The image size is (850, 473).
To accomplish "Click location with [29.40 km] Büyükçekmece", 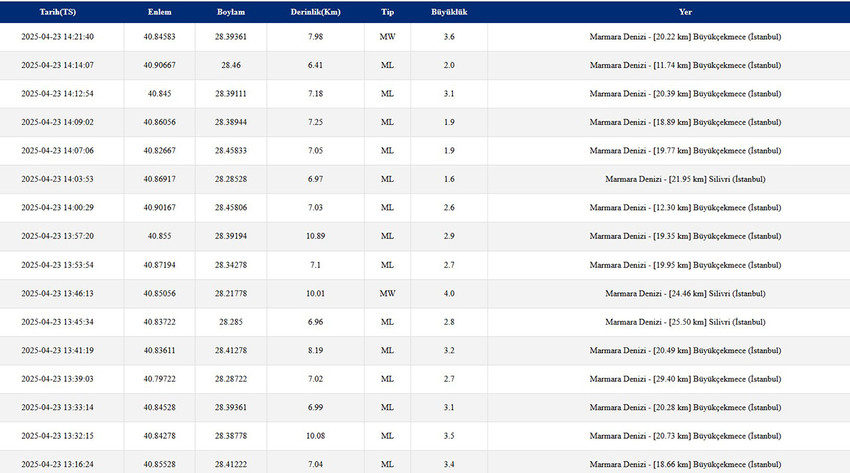I will click(x=685, y=379).
